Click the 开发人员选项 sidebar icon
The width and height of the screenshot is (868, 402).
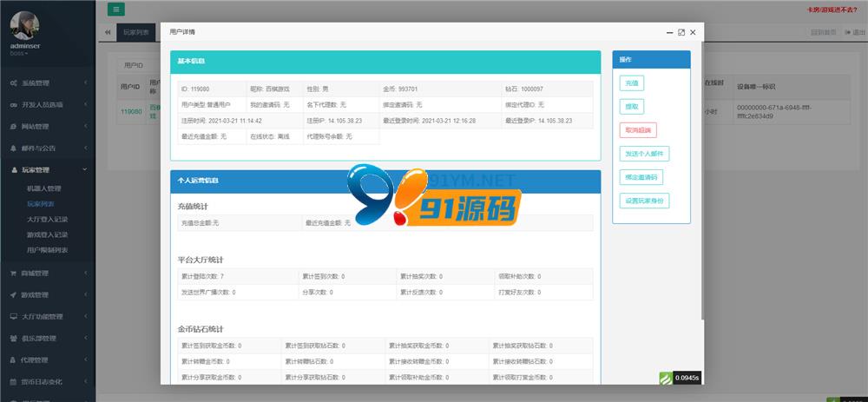[x=14, y=105]
